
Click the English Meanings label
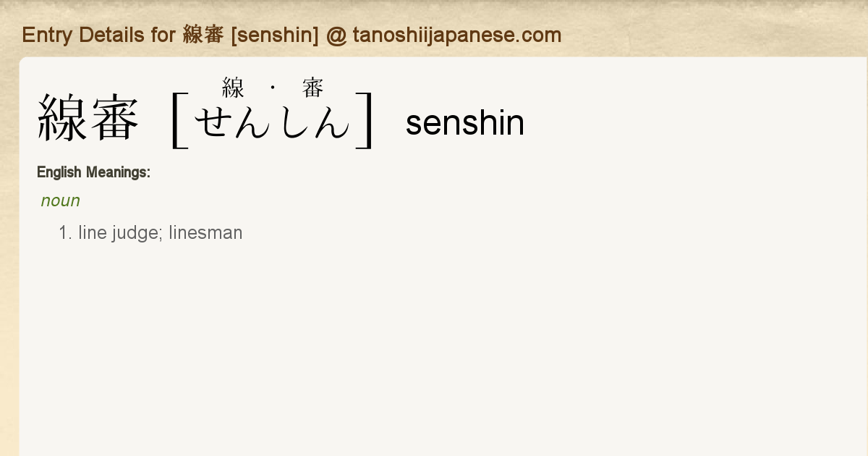(93, 172)
